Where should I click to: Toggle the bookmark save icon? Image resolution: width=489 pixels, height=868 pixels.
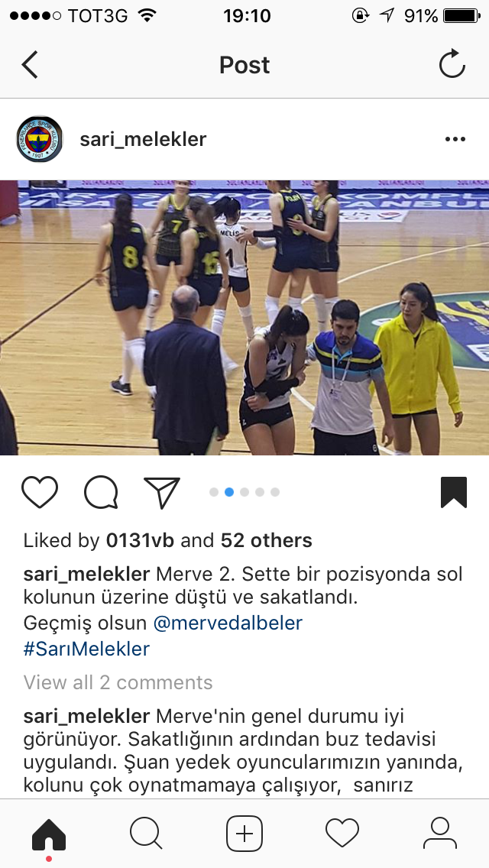tap(454, 492)
